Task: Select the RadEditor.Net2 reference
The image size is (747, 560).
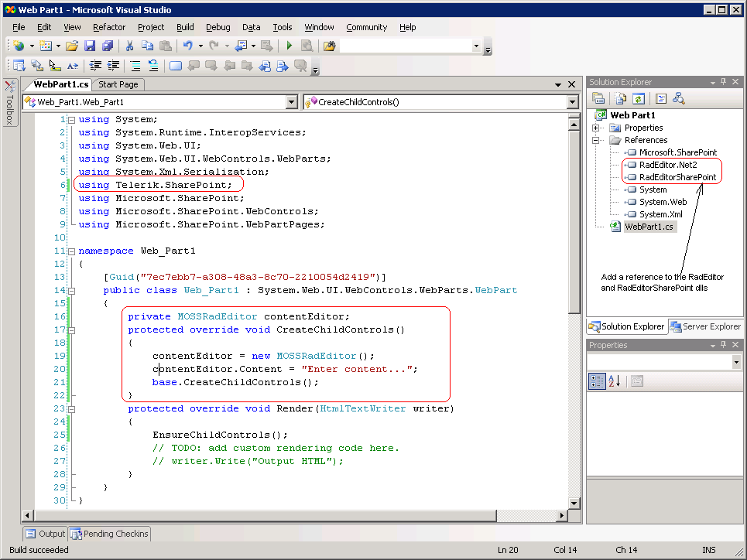Action: pos(668,165)
